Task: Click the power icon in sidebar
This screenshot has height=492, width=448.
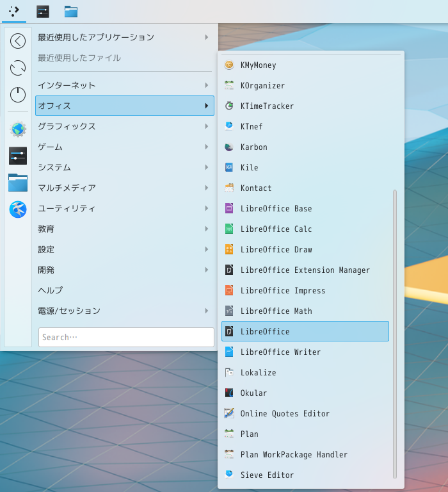Action: pos(18,95)
